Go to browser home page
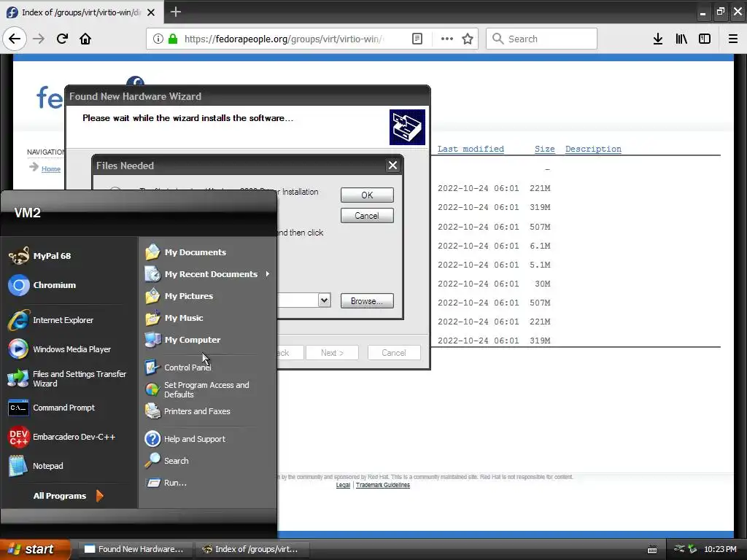The width and height of the screenshot is (747, 560). (85, 39)
